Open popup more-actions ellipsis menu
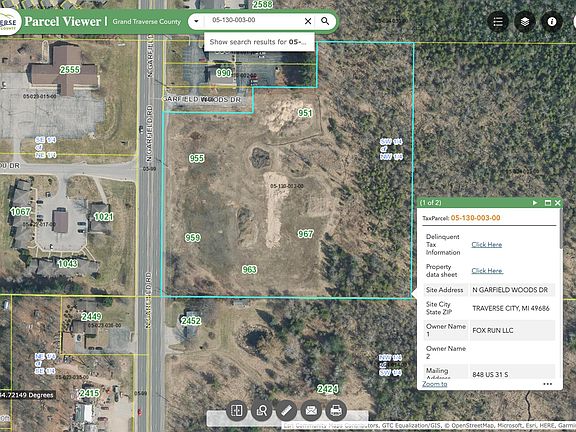The width and height of the screenshot is (576, 432). (547, 384)
